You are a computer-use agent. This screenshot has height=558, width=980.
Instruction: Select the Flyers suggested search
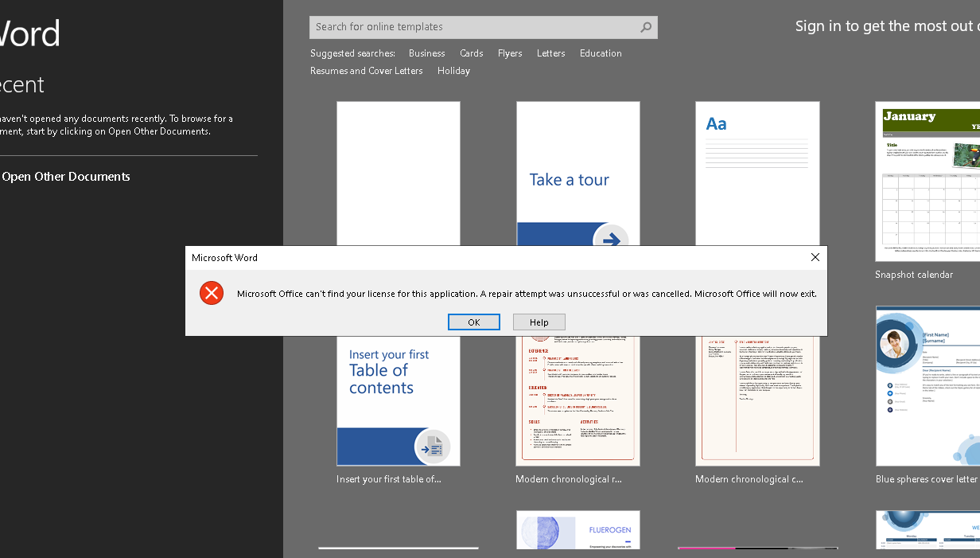(x=510, y=53)
